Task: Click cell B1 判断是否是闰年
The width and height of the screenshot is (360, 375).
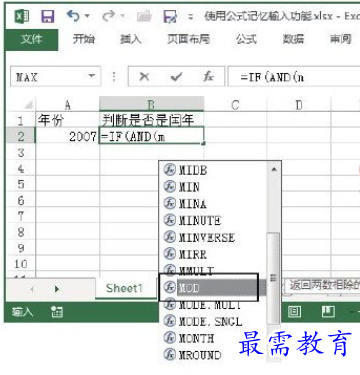Action: tap(152, 120)
